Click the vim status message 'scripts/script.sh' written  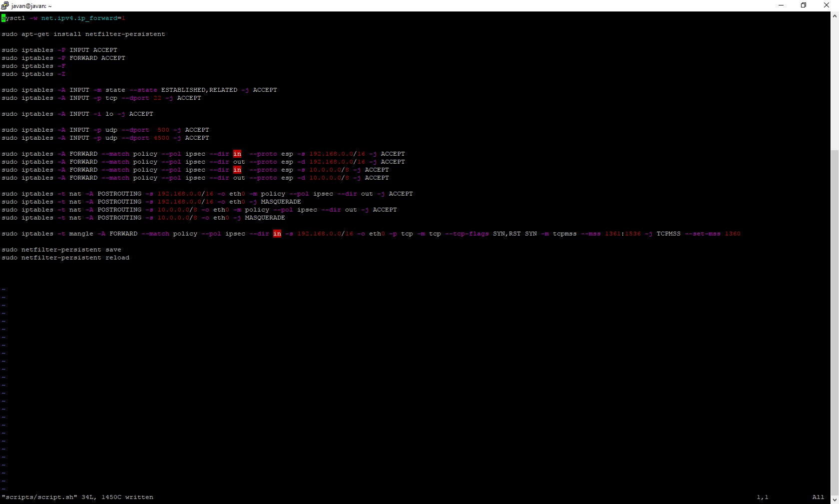tap(77, 497)
